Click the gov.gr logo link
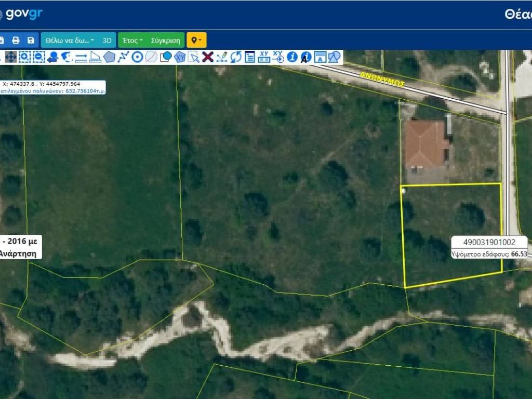Screen dimensions: 532x399 click(x=24, y=14)
